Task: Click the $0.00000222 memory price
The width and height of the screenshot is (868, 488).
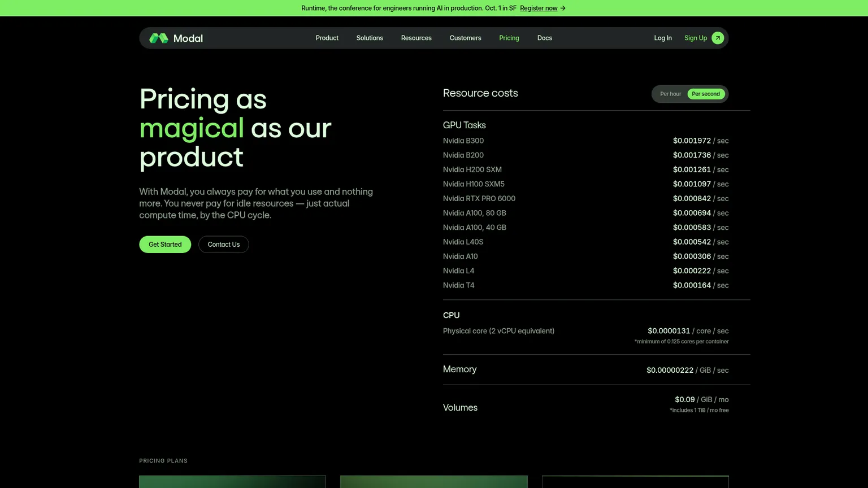Action: [x=670, y=370]
